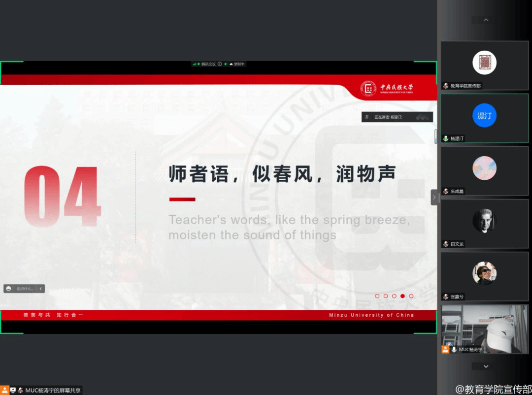Click the 说点什么 chat input field

[25, 289]
